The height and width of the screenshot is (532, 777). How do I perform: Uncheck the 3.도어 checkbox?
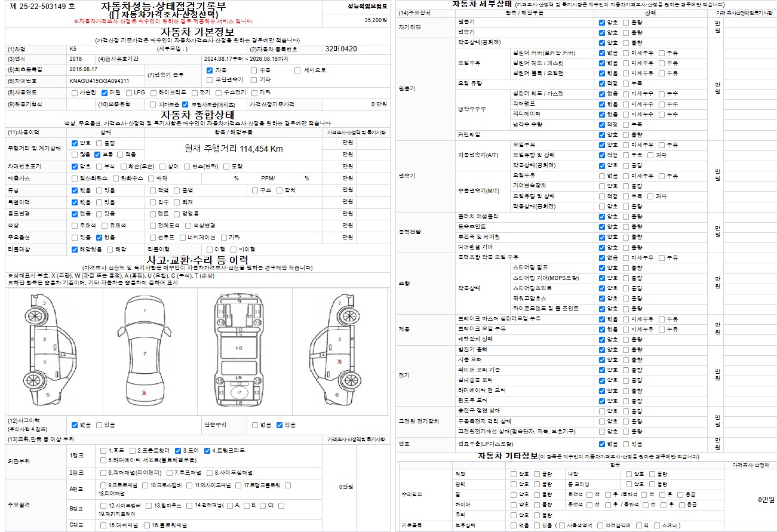178,451
